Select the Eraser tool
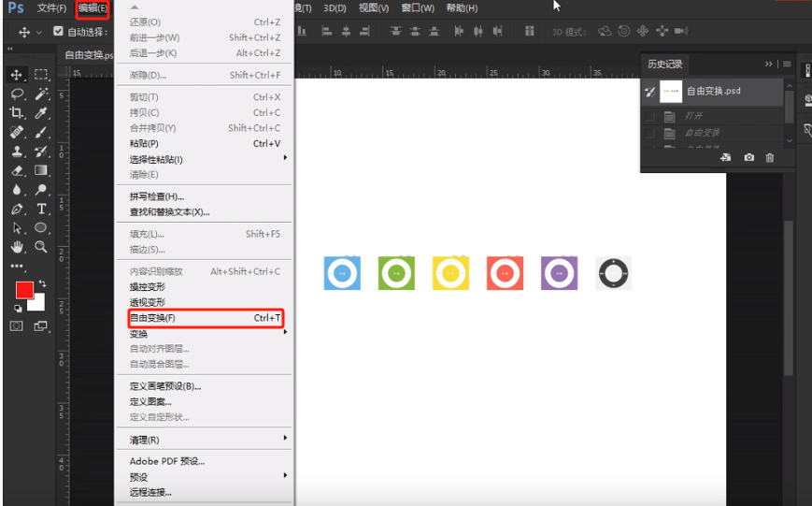Screen dimensions: 812x506 [17, 170]
